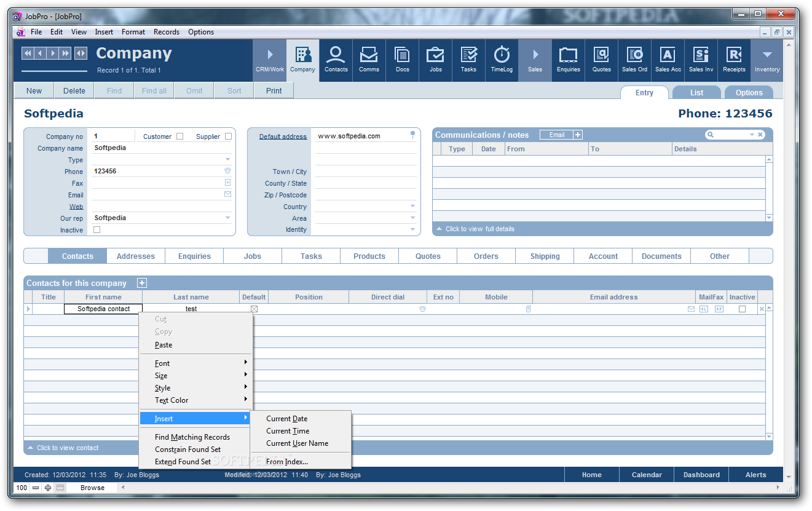Switch to the List tab
The image size is (812, 511).
click(696, 93)
